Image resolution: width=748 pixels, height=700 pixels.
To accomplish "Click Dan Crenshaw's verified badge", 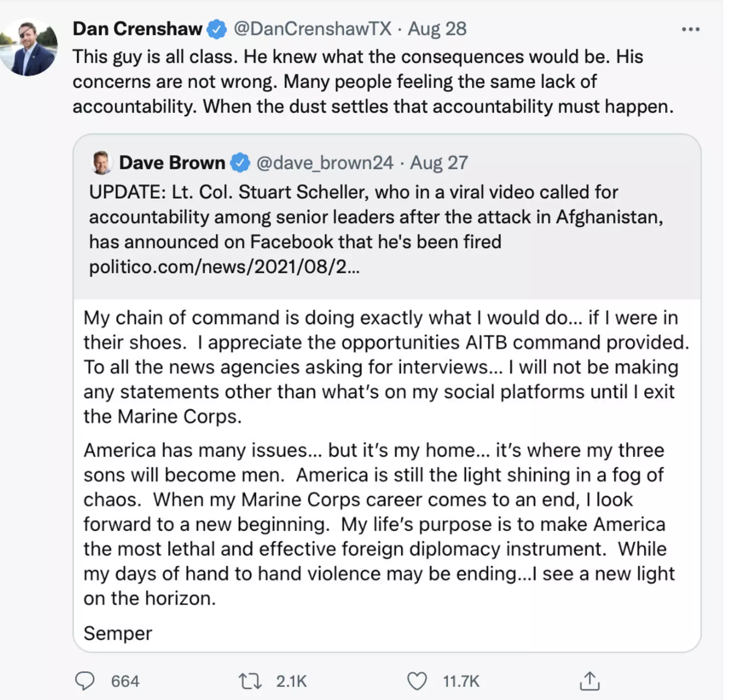I will click(x=216, y=29).
